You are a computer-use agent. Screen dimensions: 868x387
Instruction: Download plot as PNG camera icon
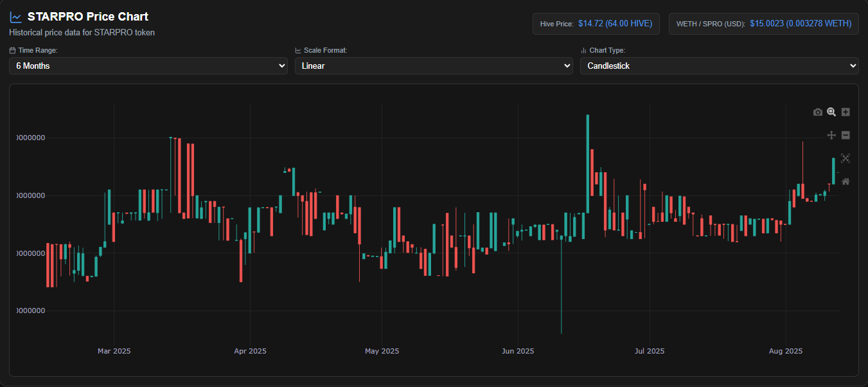pyautogui.click(x=817, y=112)
